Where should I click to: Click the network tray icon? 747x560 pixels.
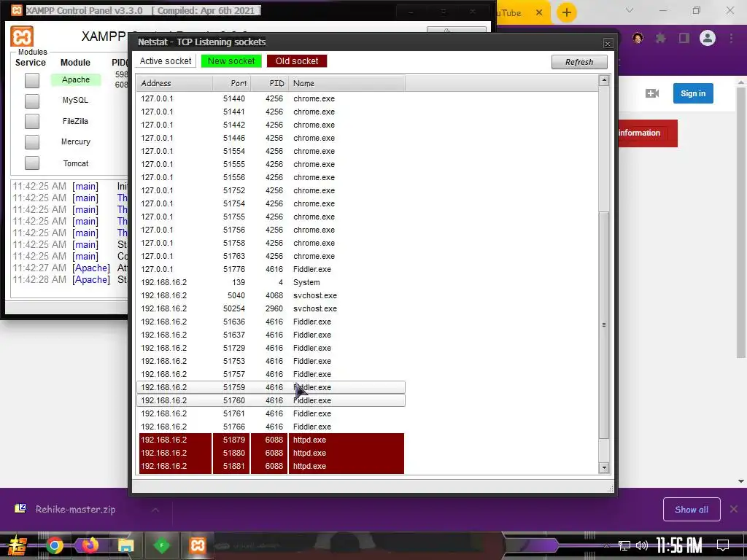pyautogui.click(x=624, y=545)
